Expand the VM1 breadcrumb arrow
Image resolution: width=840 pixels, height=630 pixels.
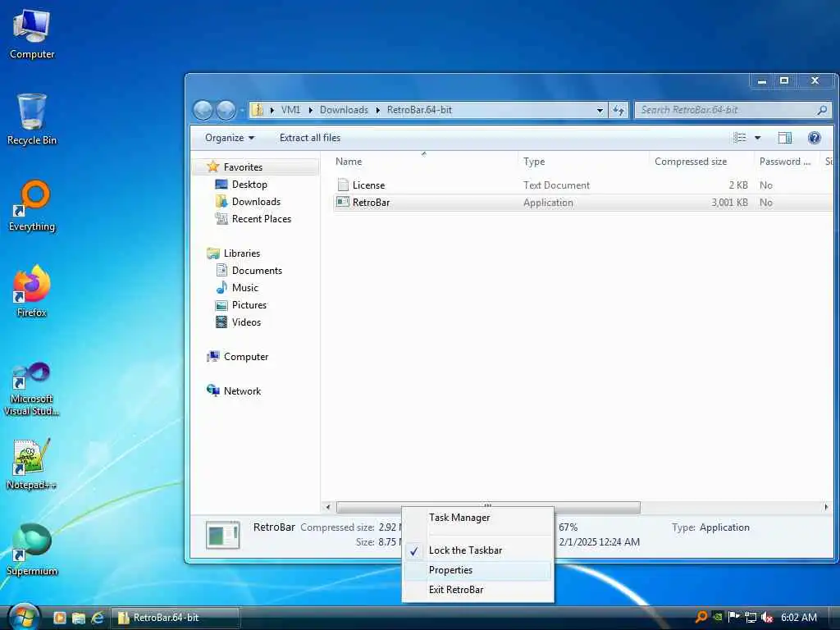coord(310,110)
